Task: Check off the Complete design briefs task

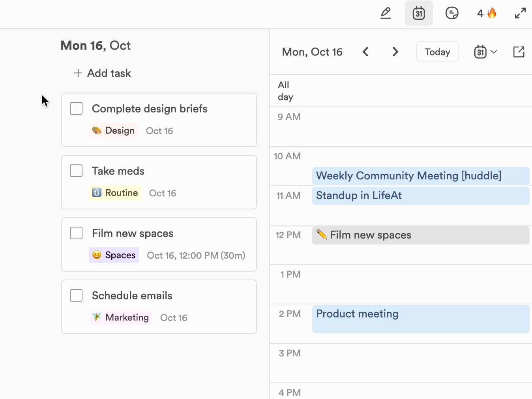Action: [x=76, y=108]
